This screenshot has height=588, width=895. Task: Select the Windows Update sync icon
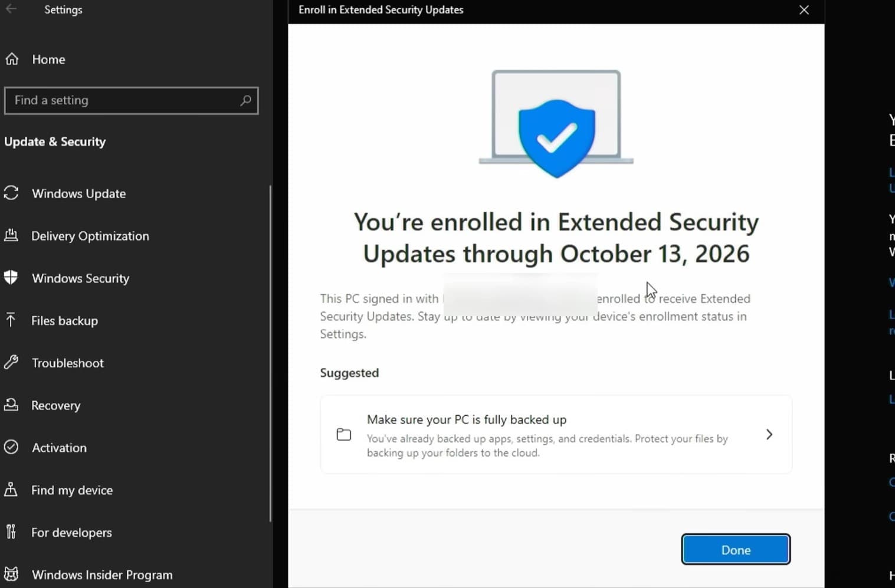[x=12, y=193]
